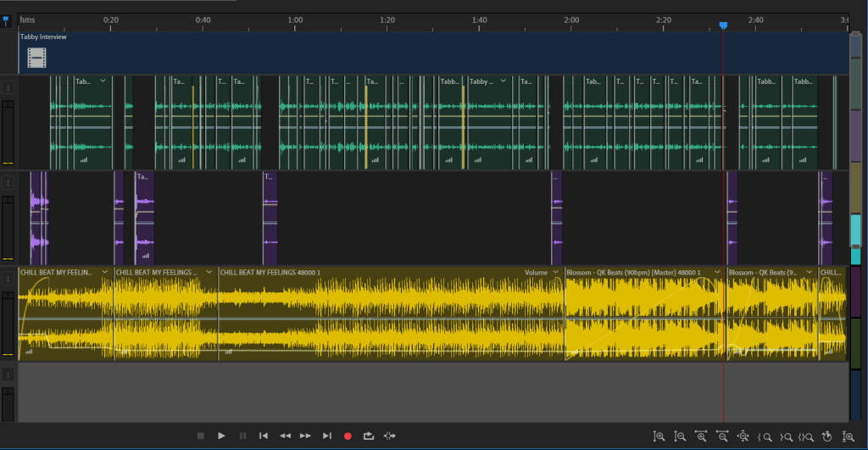Toggle Loop Playback in transport bar
This screenshot has height=450, width=868.
tap(369, 436)
